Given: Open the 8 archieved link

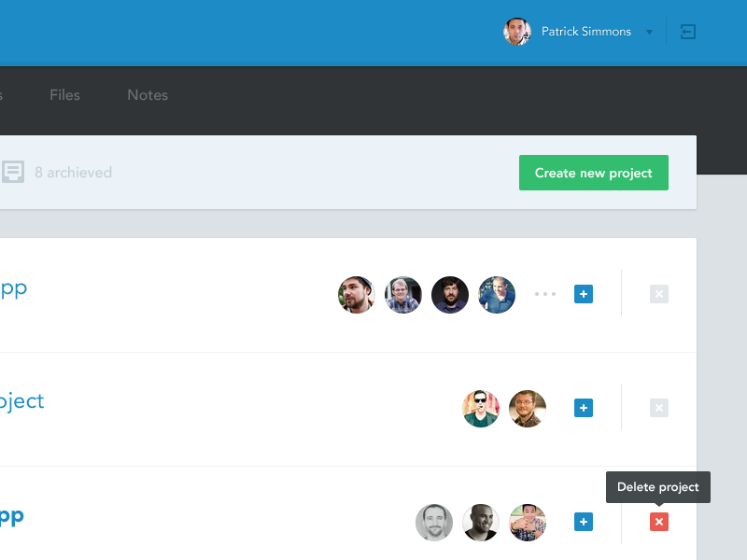Looking at the screenshot, I should 73,173.
